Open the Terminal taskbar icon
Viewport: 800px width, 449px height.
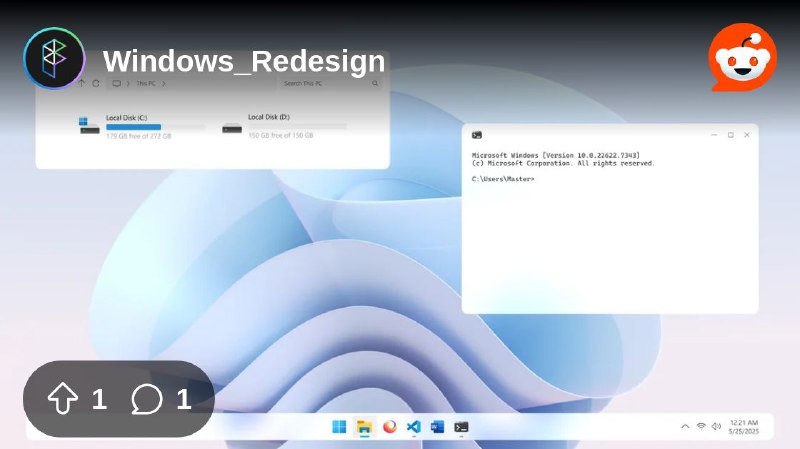461,427
